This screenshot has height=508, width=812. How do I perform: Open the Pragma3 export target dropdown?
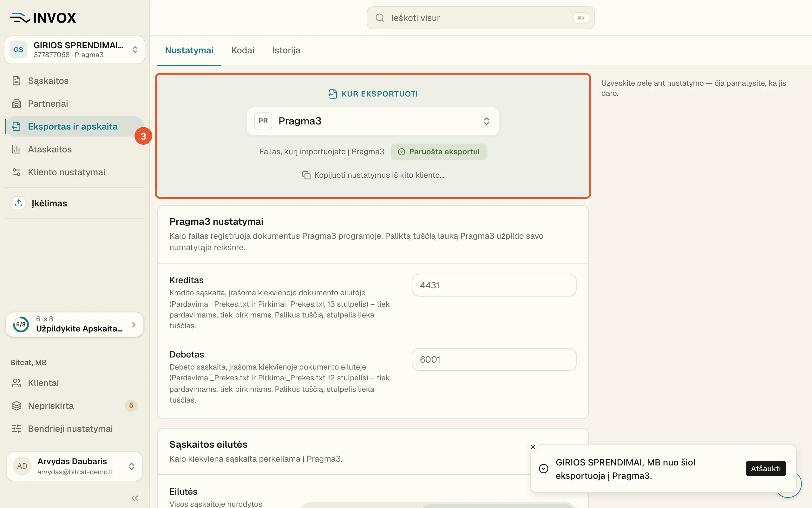click(x=373, y=121)
